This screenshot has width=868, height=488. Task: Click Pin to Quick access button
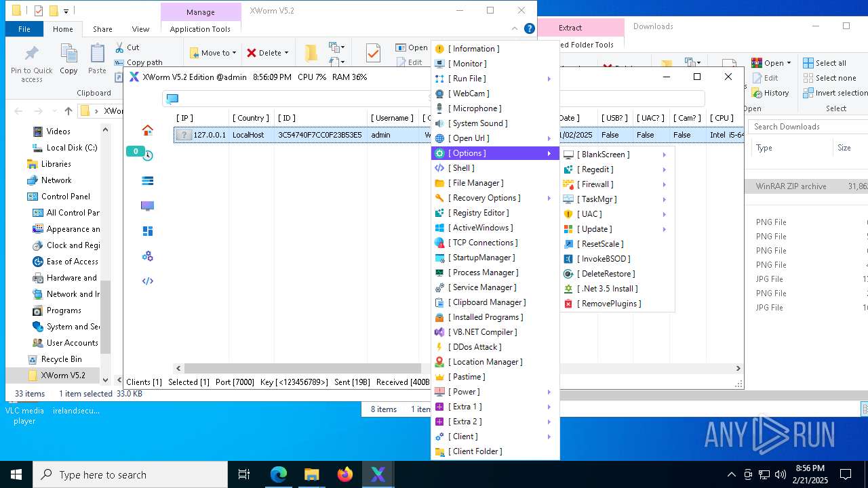click(x=31, y=64)
